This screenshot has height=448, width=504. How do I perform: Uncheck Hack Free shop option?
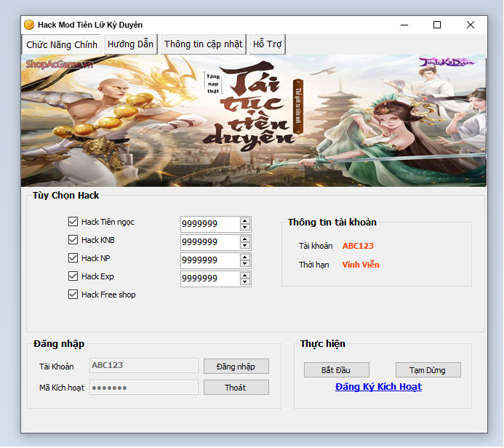click(73, 295)
